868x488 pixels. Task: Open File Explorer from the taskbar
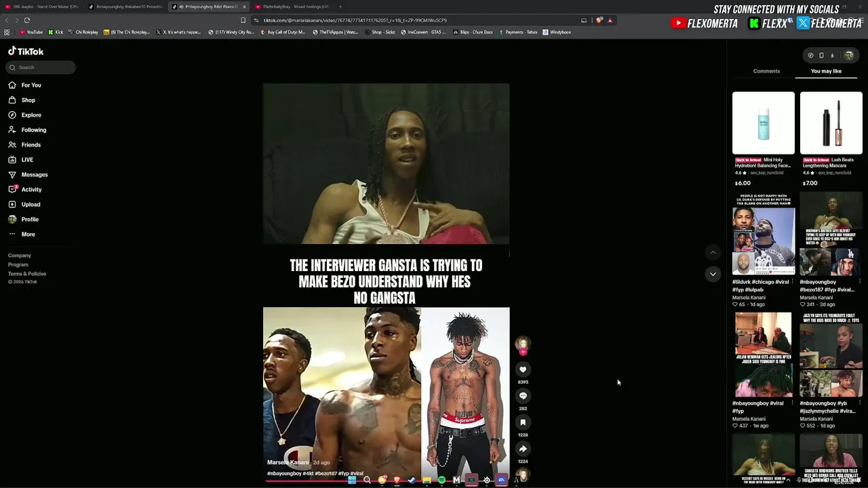pyautogui.click(x=427, y=481)
